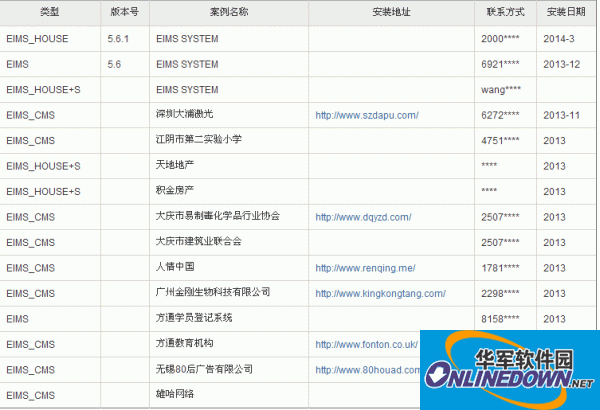
Task: Select the 天地地产 case name
Action: [x=175, y=165]
